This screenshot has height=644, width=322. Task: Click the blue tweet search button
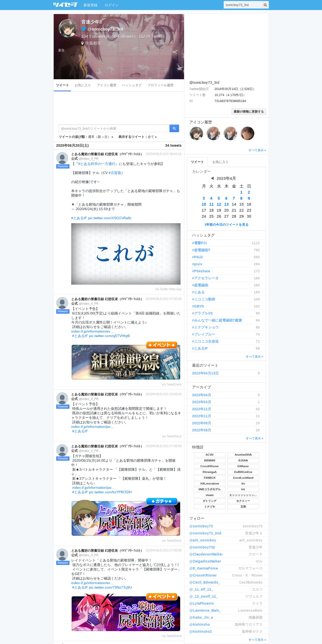(x=174, y=128)
